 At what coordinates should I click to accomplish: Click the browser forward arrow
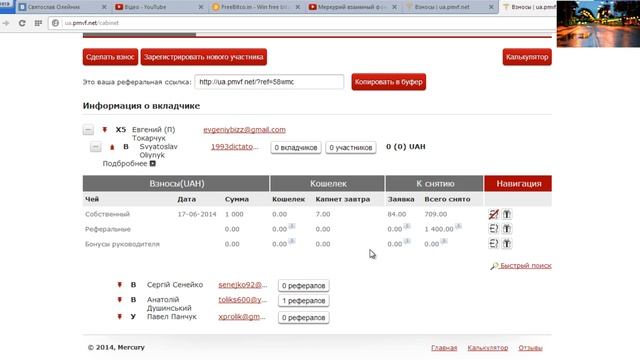(x=6, y=23)
